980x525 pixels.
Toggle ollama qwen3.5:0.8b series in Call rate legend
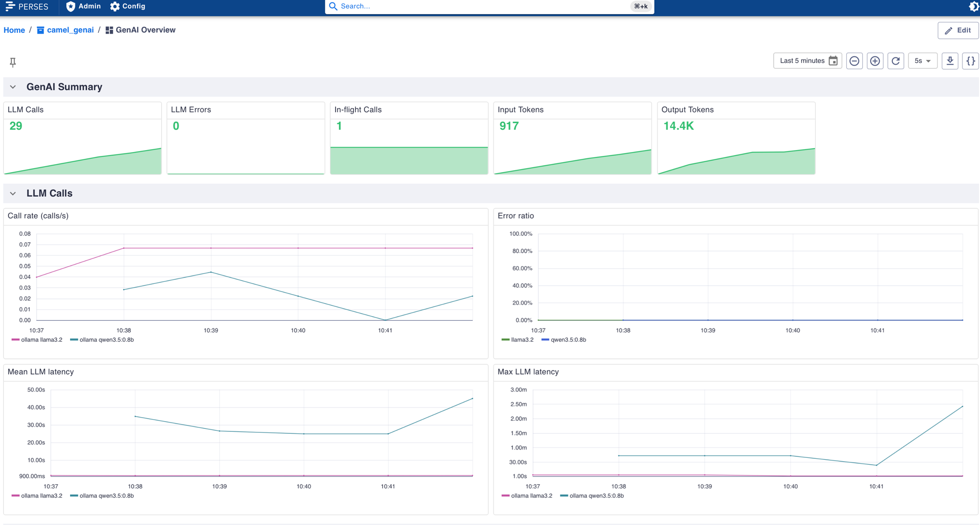point(102,340)
